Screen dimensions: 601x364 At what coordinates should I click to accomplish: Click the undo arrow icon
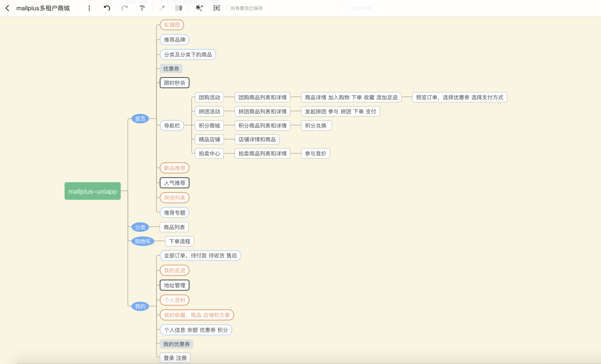(x=107, y=8)
